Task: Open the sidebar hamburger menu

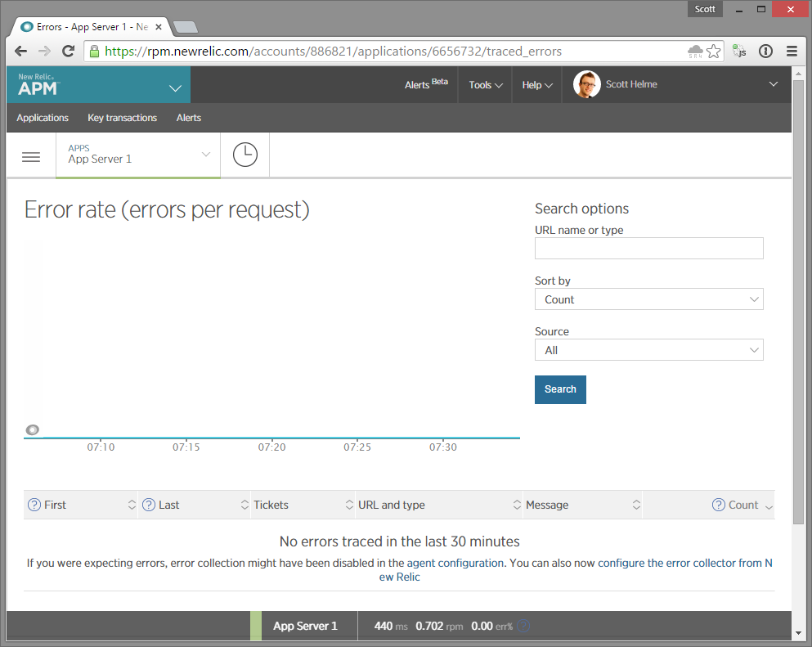Action: point(31,156)
